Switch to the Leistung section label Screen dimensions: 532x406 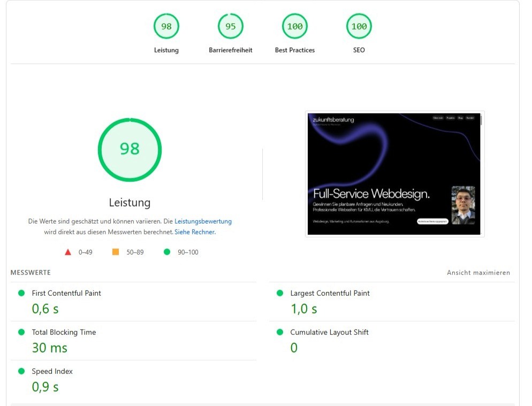point(166,50)
